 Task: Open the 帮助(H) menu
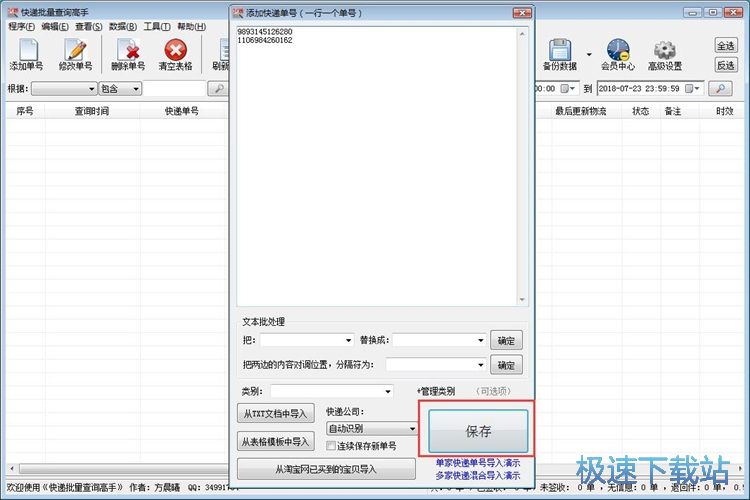pos(191,27)
